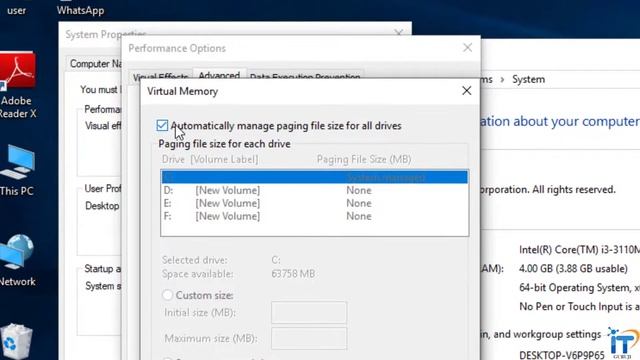
Task: Select the Custom size radio button
Action: point(167,295)
